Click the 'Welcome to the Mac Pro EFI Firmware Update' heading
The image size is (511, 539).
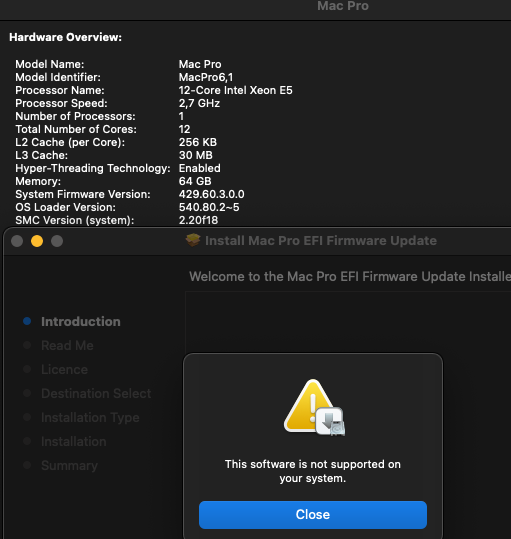pyautogui.click(x=350, y=276)
